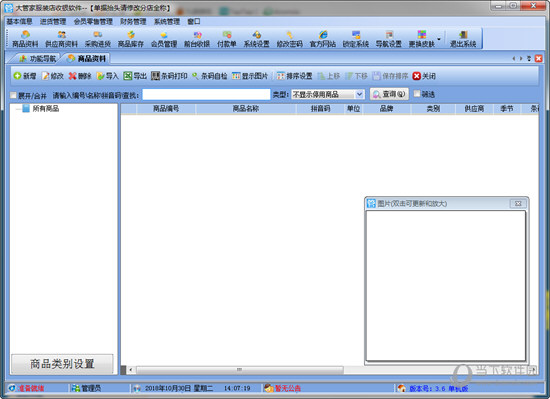The height and width of the screenshot is (399, 550).
Task: Click 条码自检 barcode check button
Action: pyautogui.click(x=209, y=76)
